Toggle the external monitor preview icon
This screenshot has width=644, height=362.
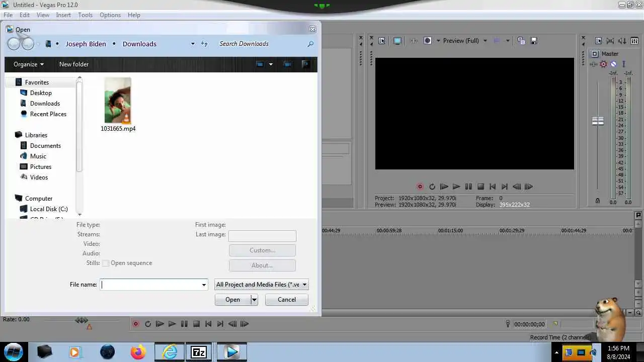pos(397,41)
